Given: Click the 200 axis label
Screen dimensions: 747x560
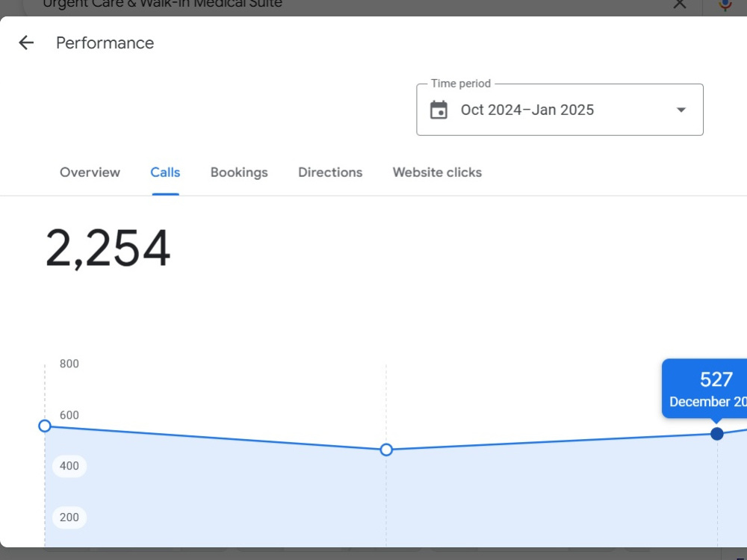Looking at the screenshot, I should pos(69,517).
